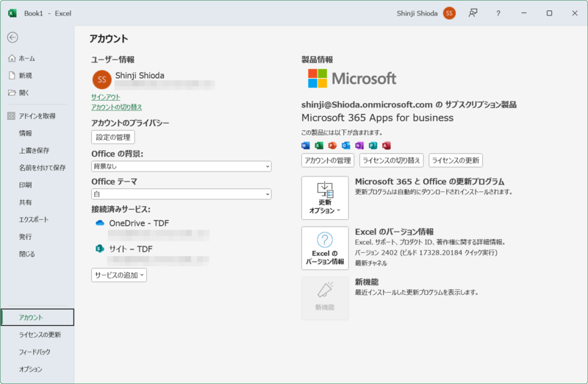Maximize the Excel window
The image size is (588, 384).
(x=549, y=13)
